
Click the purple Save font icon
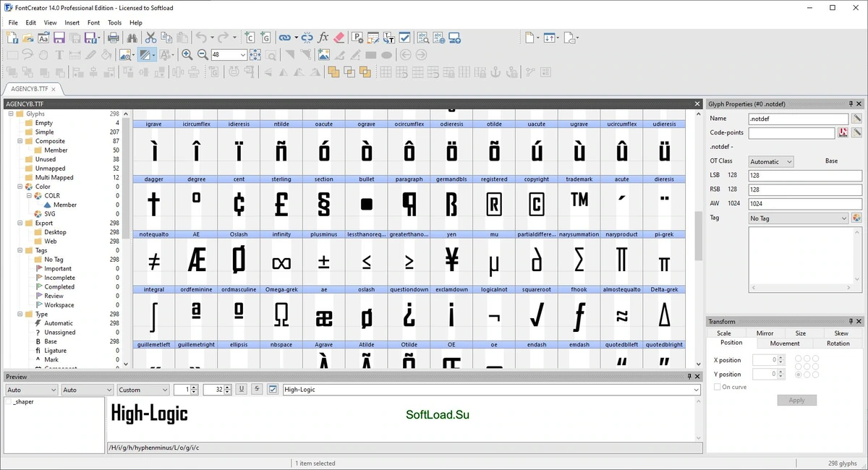(59, 38)
